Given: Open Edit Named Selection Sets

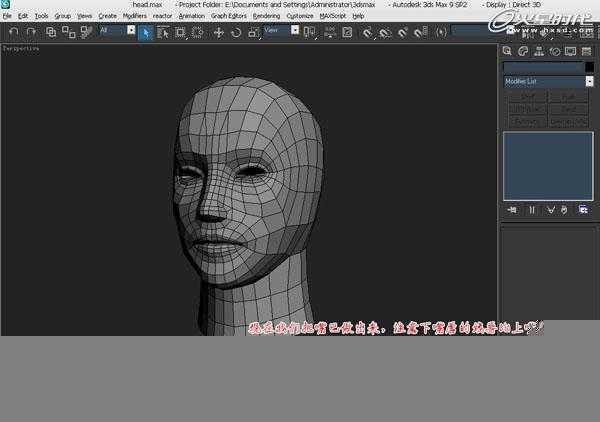Looking at the screenshot, I should (441, 33).
